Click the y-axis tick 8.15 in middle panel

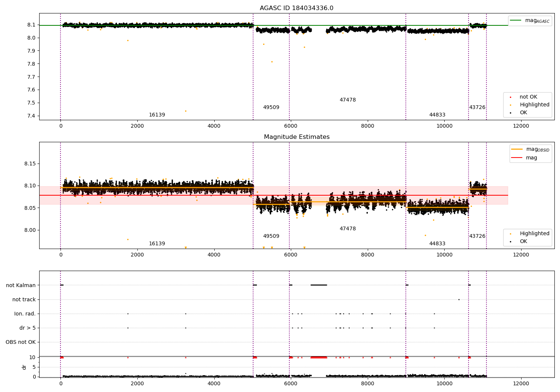(30, 164)
